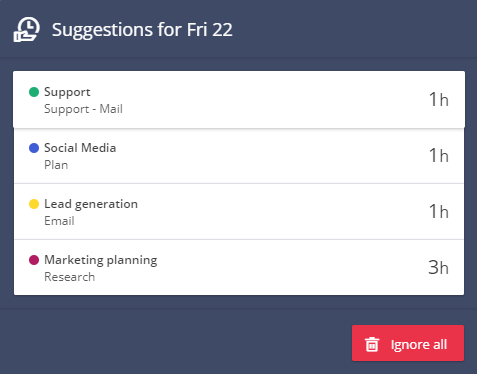Click the Research task label
477x374 pixels.
(70, 277)
